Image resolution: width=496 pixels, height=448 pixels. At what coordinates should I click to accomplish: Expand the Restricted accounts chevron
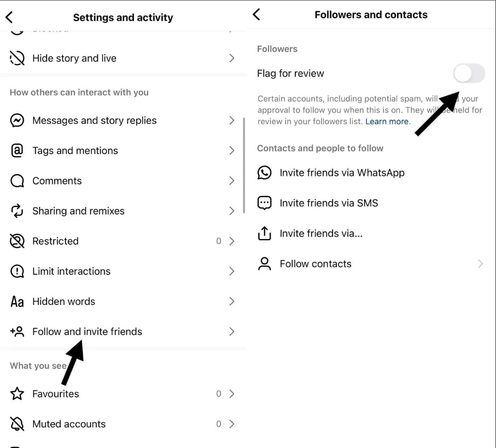232,241
